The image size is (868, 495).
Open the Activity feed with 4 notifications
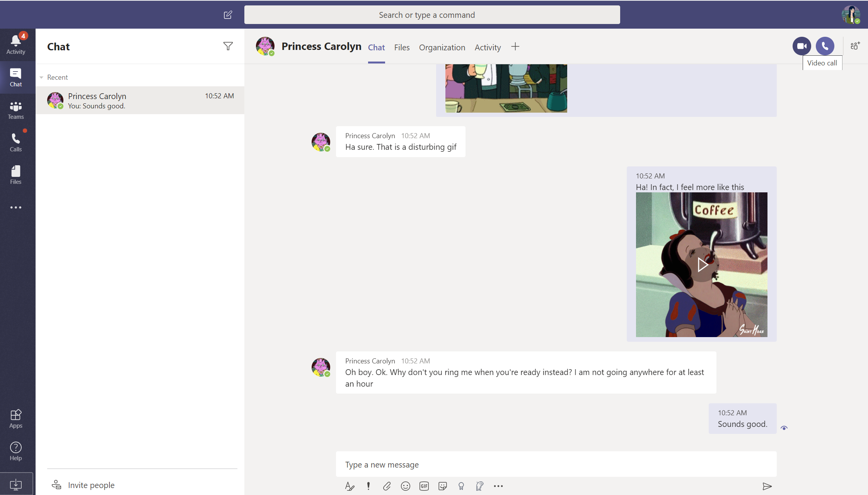coord(16,45)
